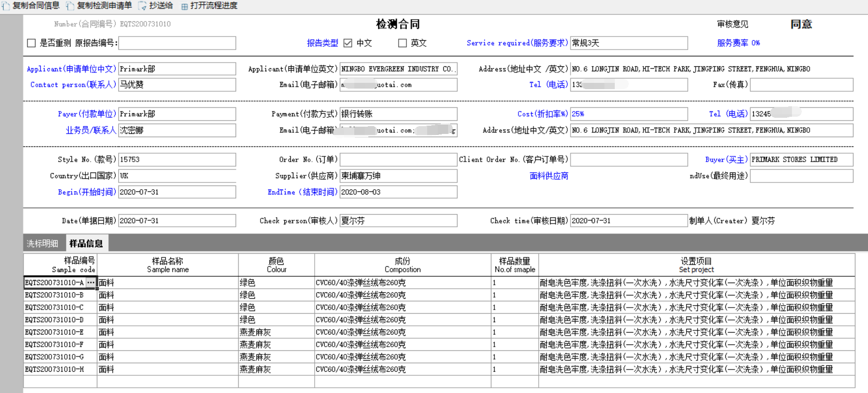This screenshot has width=868, height=393.
Task: Open ellipsis button in sample code EQTS200731010-A
Action: (91, 283)
